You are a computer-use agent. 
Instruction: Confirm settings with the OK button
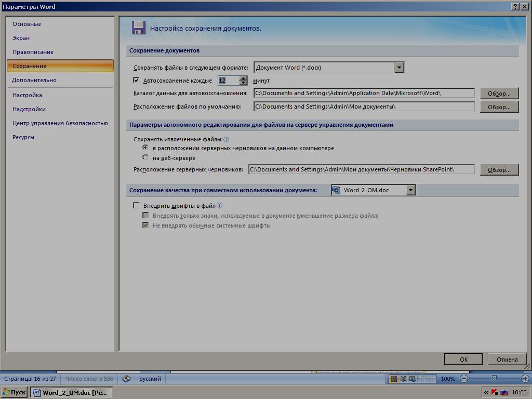tap(463, 360)
